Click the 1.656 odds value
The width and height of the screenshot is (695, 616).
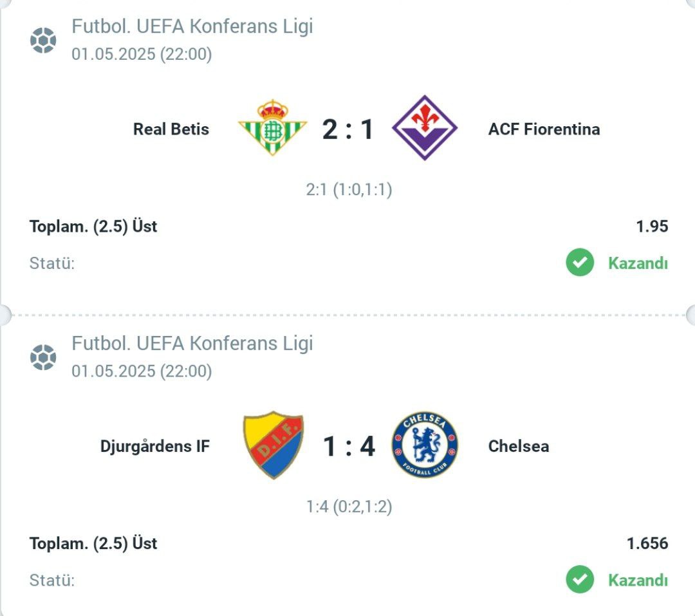click(x=647, y=543)
